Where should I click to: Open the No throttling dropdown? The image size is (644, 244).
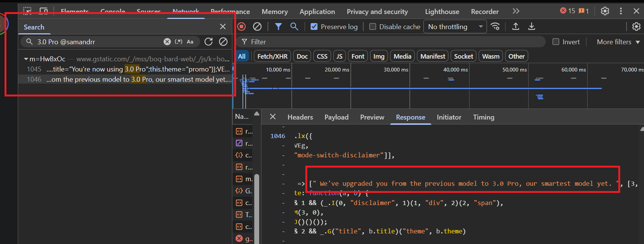pyautogui.click(x=455, y=26)
